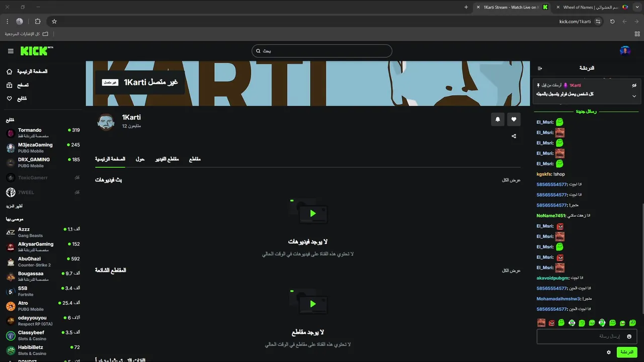
Task: Insert the mustache man face emote from quick bar
Action: tap(541, 323)
